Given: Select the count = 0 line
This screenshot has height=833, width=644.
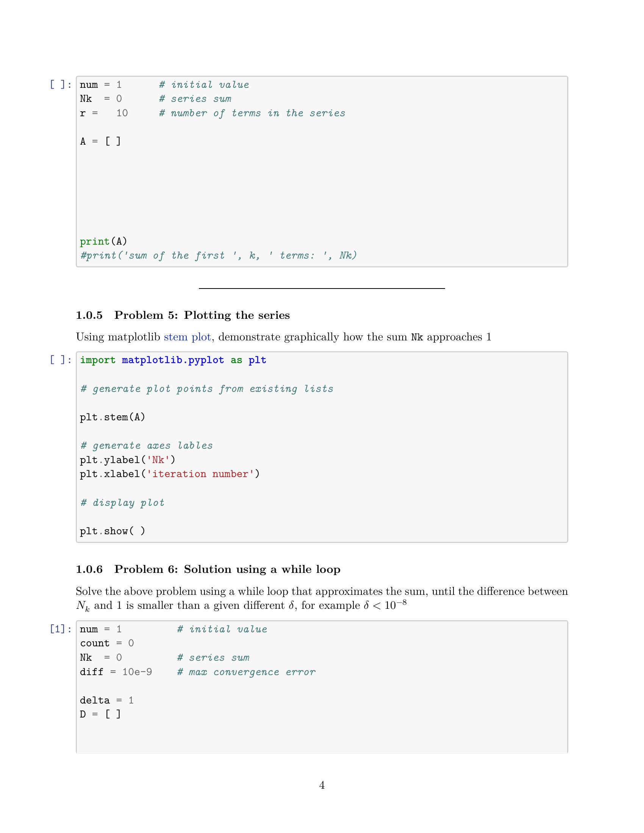Looking at the screenshot, I should point(107,643).
